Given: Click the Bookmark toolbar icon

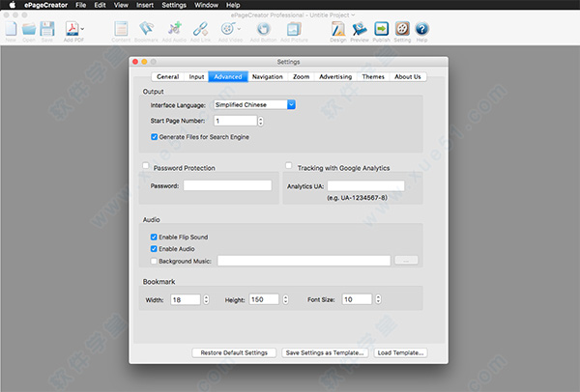Looking at the screenshot, I should (146, 29).
